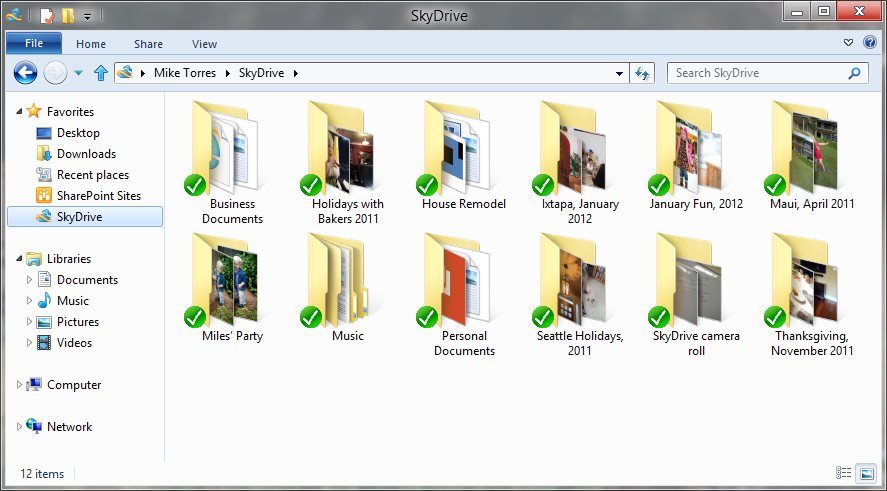Viewport: 887px width, 491px height.
Task: Expand the Documents library tree node
Action: [29, 280]
